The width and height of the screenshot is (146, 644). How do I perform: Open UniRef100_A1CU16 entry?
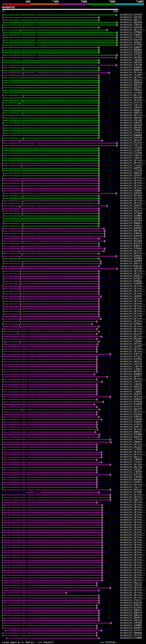point(131,198)
